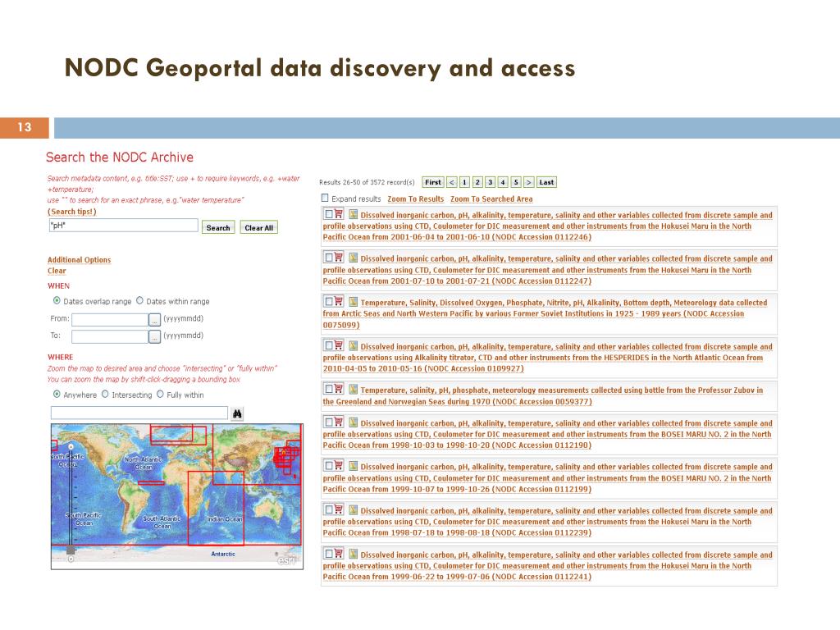This screenshot has width=840, height=630.
Task: Click map zoom slider handle
Action: (71, 550)
